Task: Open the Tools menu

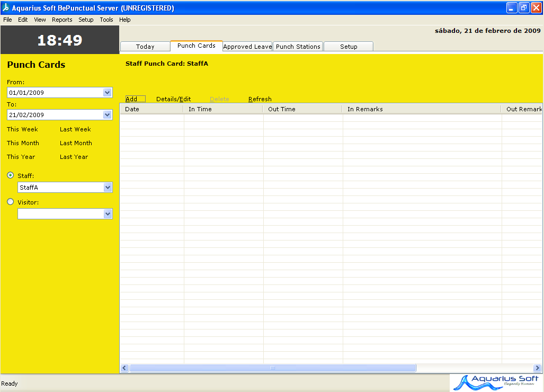Action: click(x=106, y=20)
